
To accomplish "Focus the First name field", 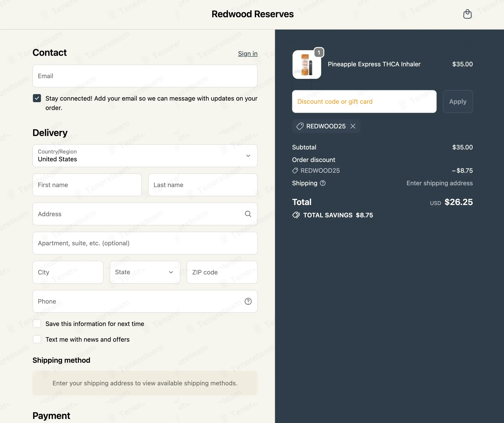I will [87, 185].
